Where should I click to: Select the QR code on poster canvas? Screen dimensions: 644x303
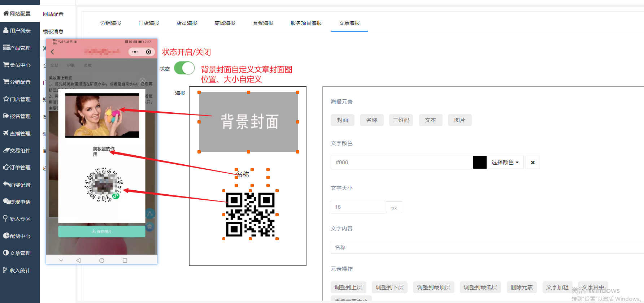[x=250, y=215]
